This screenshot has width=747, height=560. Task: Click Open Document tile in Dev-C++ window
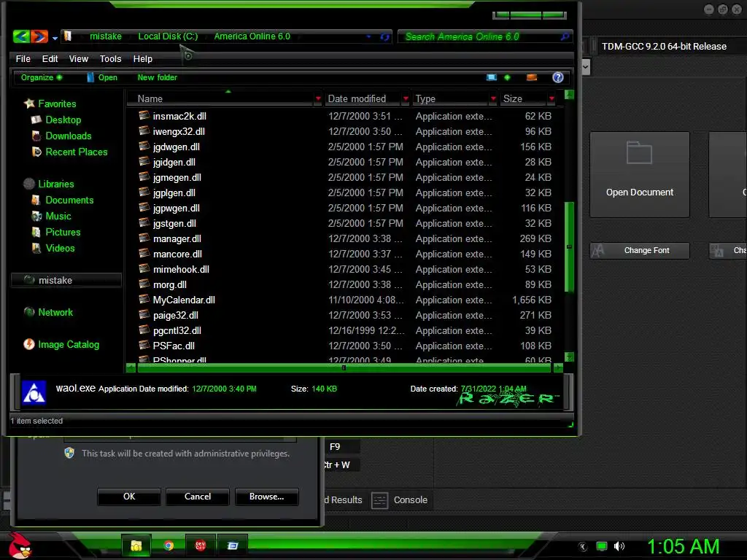(639, 175)
